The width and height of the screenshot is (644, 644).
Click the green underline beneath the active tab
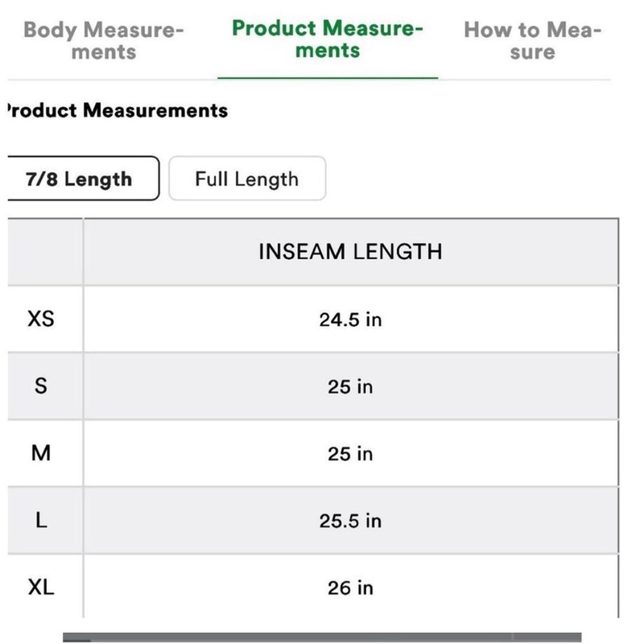[x=327, y=77]
